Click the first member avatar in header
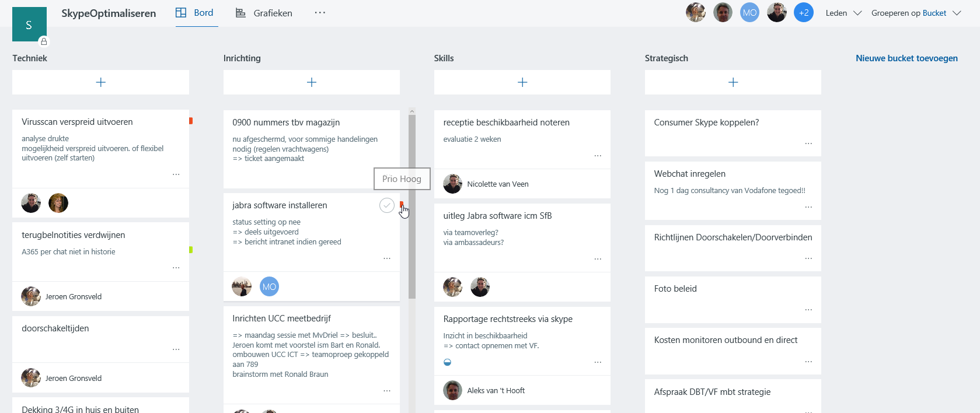Image resolution: width=980 pixels, height=413 pixels. pyautogui.click(x=696, y=12)
